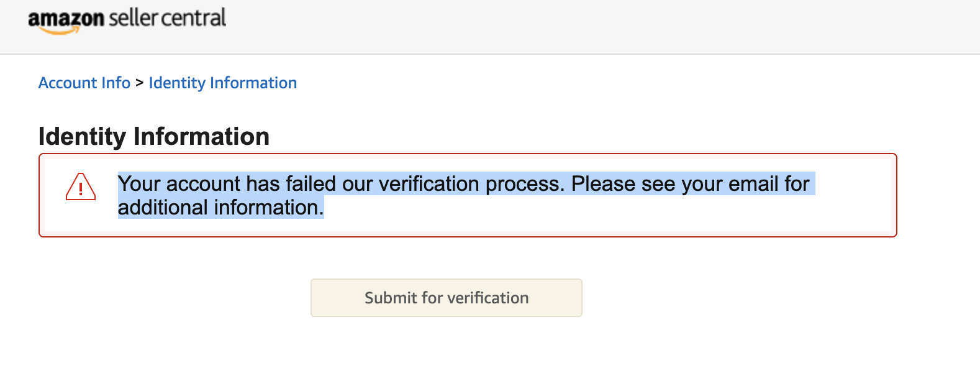The height and width of the screenshot is (373, 980).
Task: Click the word "failed" in the alert message
Action: pyautogui.click(x=311, y=184)
